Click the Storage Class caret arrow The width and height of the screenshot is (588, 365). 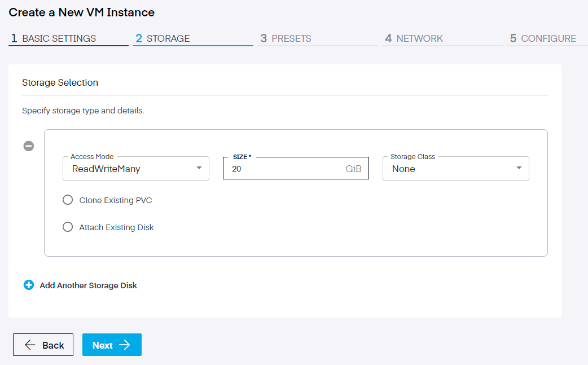[519, 169]
